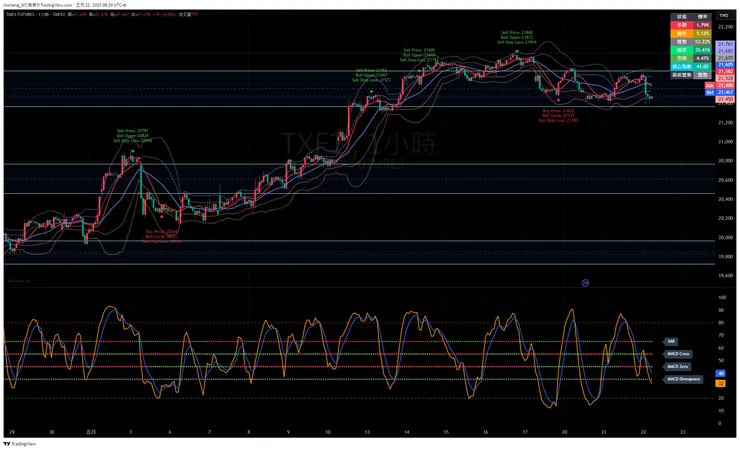
Task: Click date label 20 on time axis
Action: [564, 432]
